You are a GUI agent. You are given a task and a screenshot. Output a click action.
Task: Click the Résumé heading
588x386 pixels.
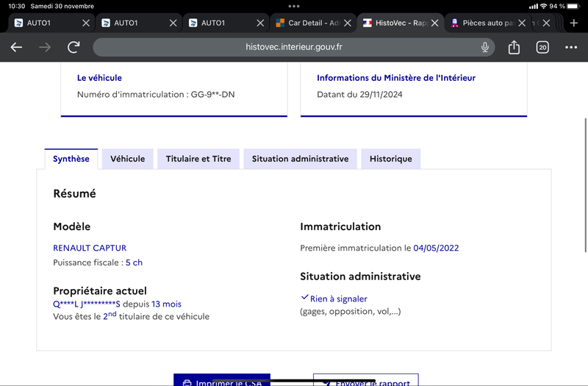(75, 193)
